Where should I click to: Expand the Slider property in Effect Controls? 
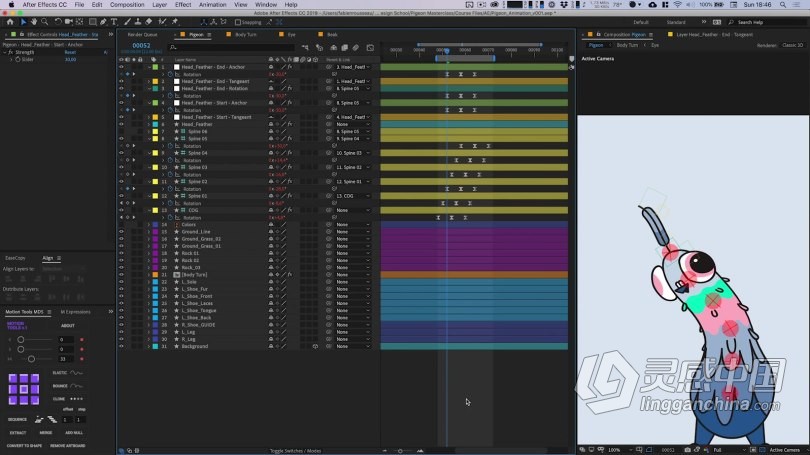pos(11,59)
